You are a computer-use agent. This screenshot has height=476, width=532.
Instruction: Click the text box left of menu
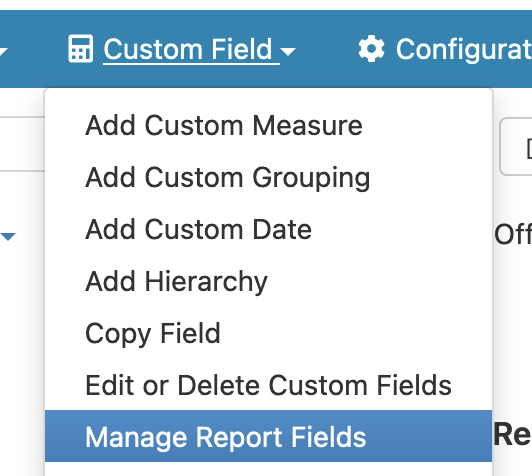pos(22,144)
